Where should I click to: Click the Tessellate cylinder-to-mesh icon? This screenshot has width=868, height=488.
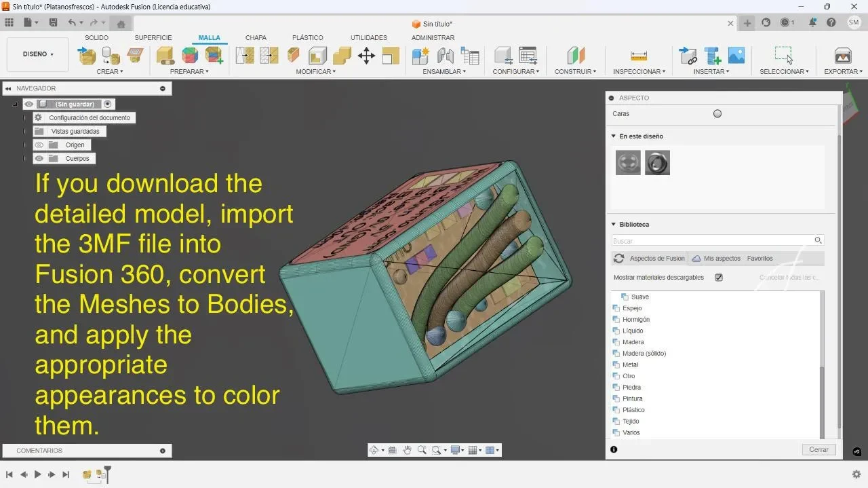111,56
